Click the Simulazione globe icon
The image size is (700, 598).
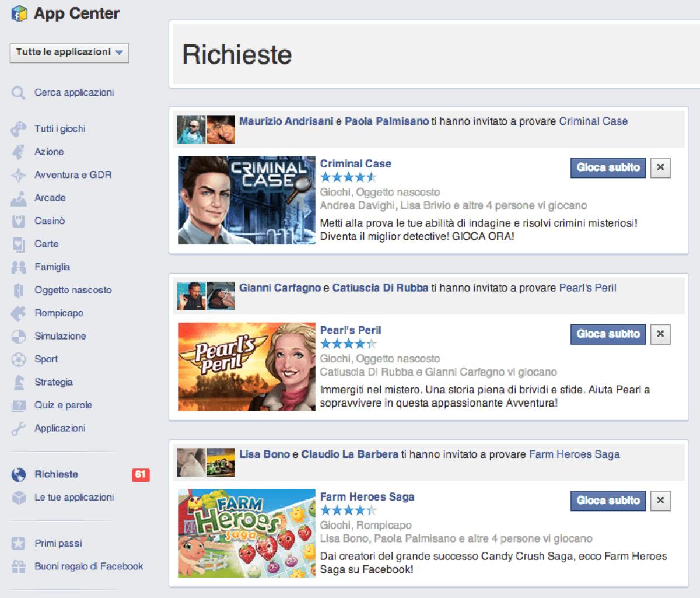click(18, 336)
